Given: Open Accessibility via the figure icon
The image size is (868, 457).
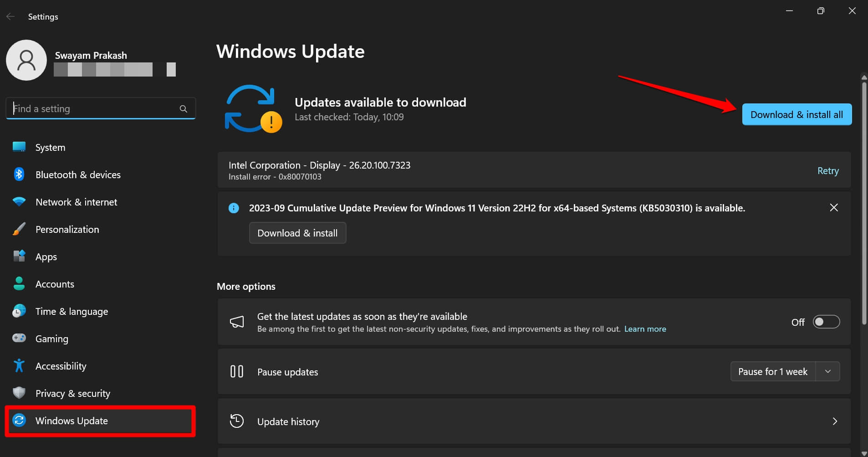Looking at the screenshot, I should (19, 365).
